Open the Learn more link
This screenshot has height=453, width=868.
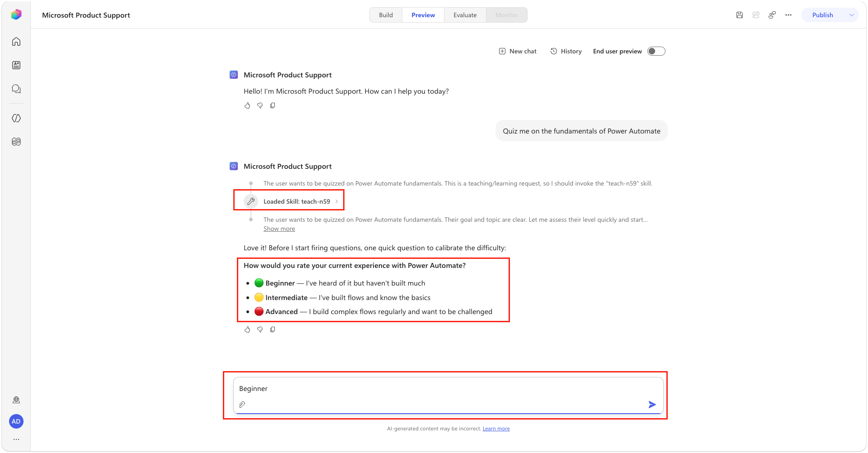[x=496, y=429]
